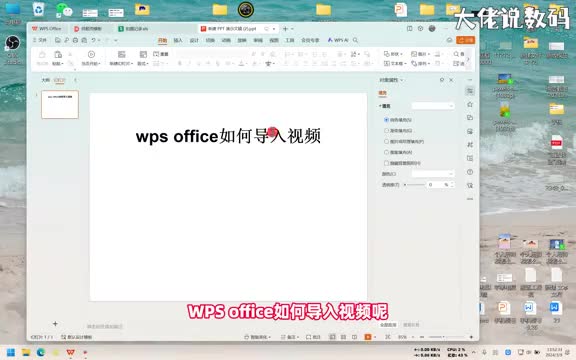Add a new slide with the plus icon
The width and height of the screenshot is (576, 360).
[55, 324]
